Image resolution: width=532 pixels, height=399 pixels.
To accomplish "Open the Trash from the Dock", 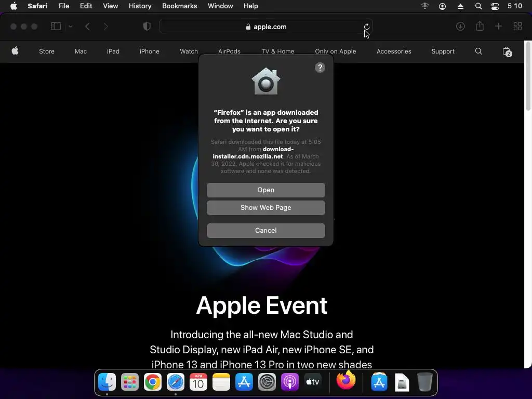I will [424, 382].
